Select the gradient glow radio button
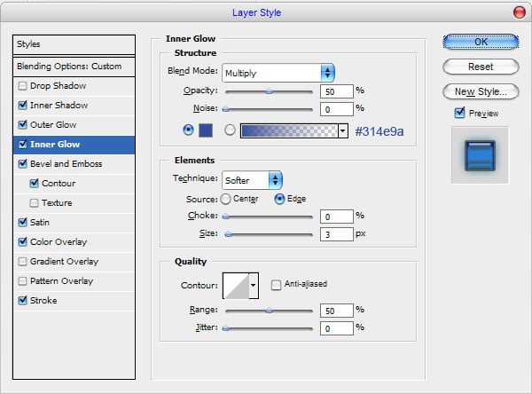Viewport: 532px width, 394px height. coord(230,130)
